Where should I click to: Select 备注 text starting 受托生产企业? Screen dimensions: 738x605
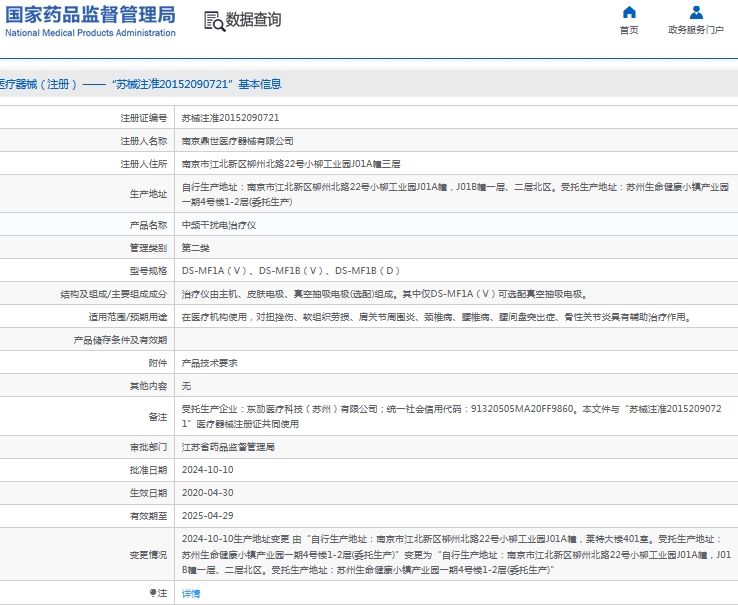coord(452,417)
